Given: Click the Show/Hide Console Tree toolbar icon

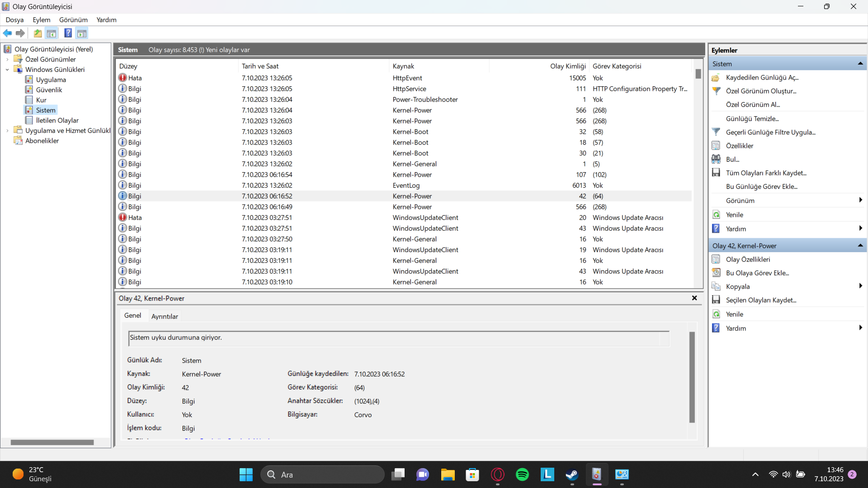Looking at the screenshot, I should (x=52, y=33).
